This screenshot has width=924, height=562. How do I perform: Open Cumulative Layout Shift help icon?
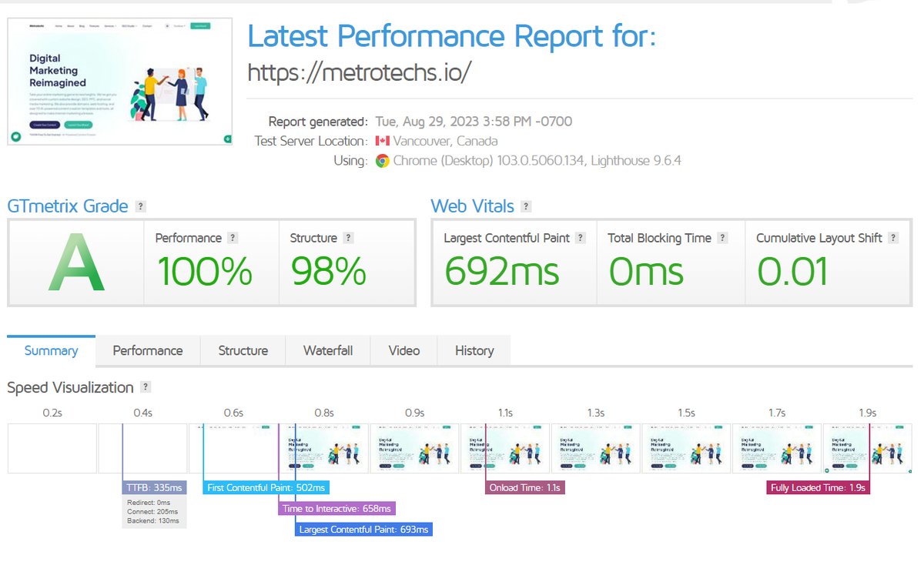(x=893, y=239)
